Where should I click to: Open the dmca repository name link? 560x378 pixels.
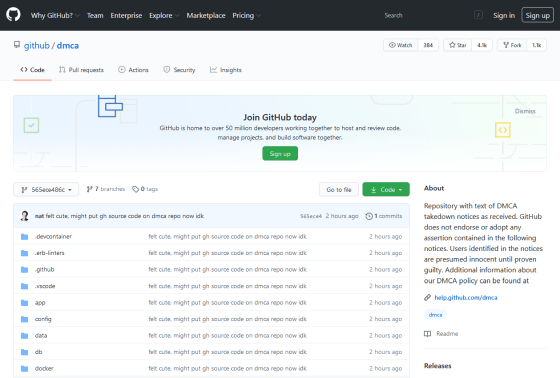pos(68,45)
